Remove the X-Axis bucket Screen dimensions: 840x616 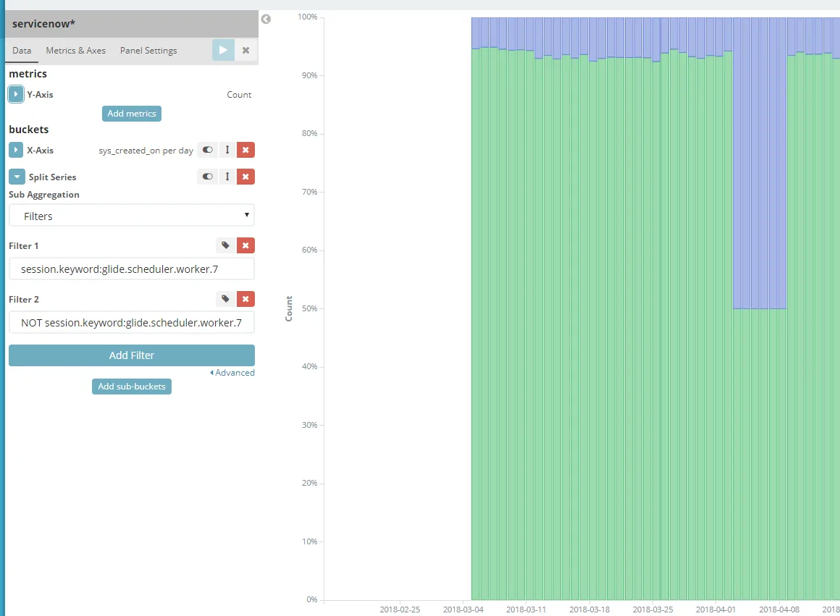246,150
